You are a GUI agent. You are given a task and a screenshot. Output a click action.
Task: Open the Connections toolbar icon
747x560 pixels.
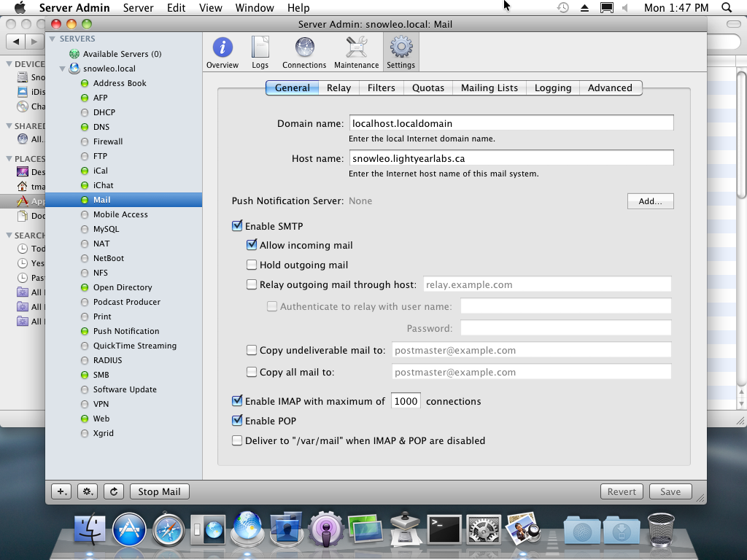coord(304,52)
